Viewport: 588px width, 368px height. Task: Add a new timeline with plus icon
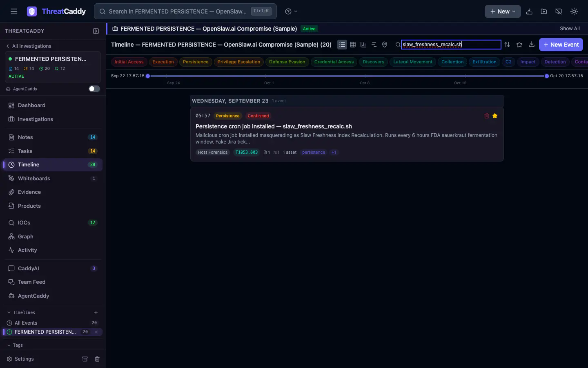96,312
